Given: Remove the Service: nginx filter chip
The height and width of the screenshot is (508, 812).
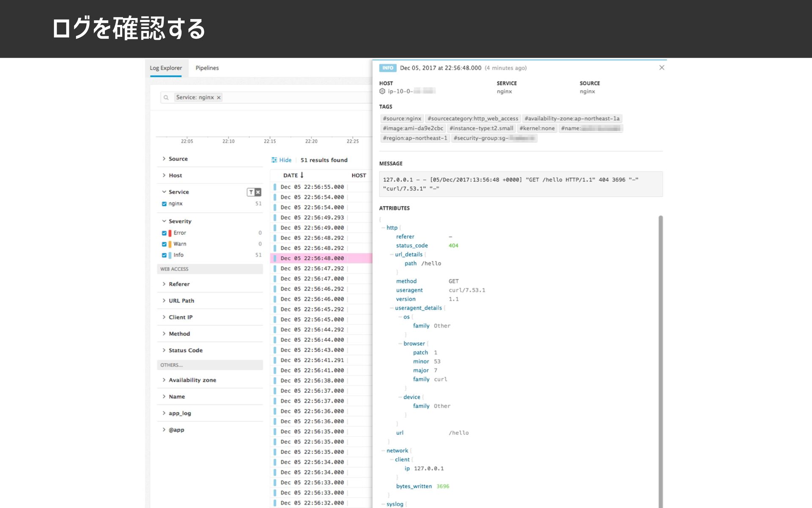Looking at the screenshot, I should click(219, 97).
